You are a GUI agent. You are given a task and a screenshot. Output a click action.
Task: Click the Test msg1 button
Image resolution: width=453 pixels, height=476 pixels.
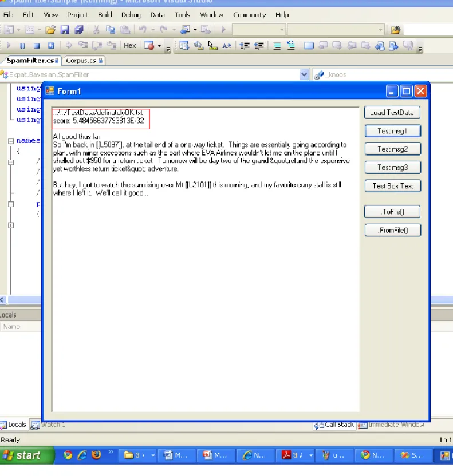(x=392, y=131)
